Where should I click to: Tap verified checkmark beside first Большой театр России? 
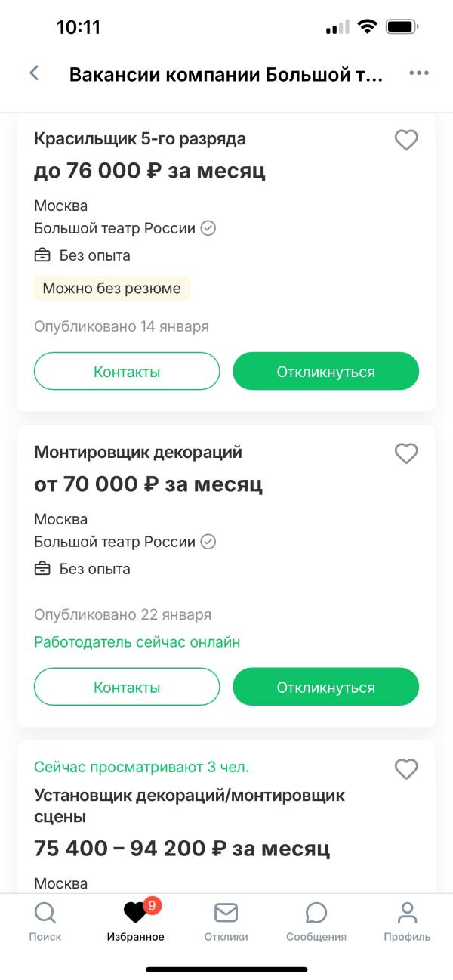(208, 228)
